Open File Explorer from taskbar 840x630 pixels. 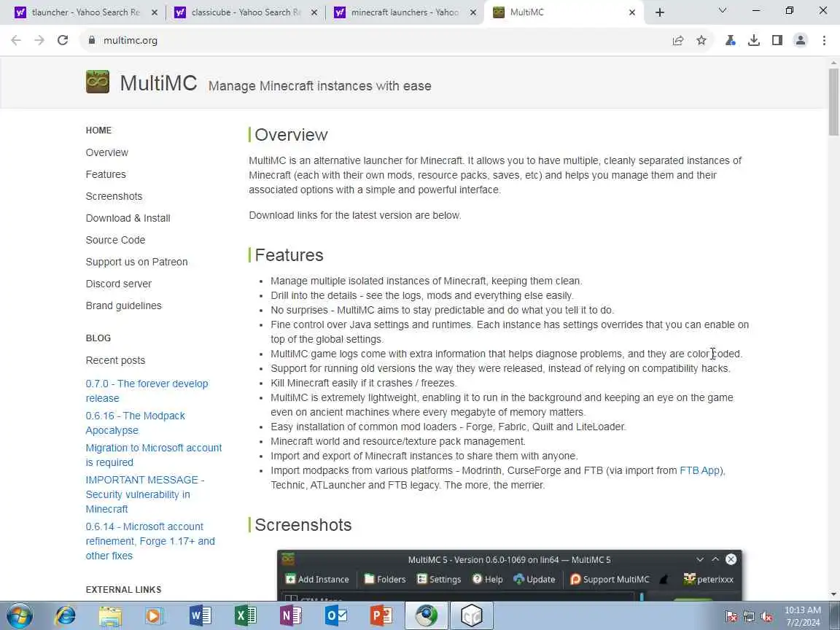(110, 616)
